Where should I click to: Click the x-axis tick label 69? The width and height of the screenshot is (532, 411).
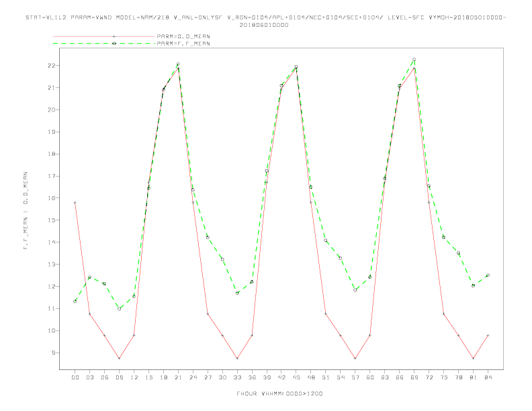pyautogui.click(x=414, y=377)
